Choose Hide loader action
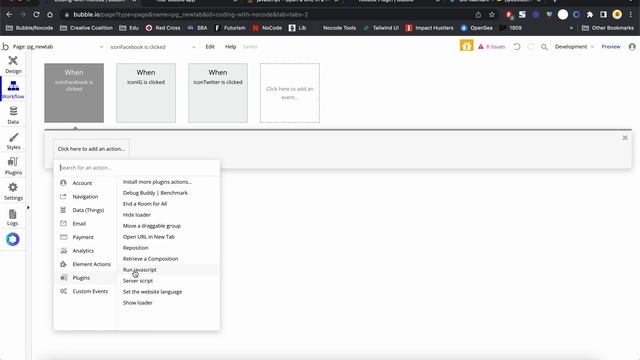The height and width of the screenshot is (360, 640). (137, 215)
